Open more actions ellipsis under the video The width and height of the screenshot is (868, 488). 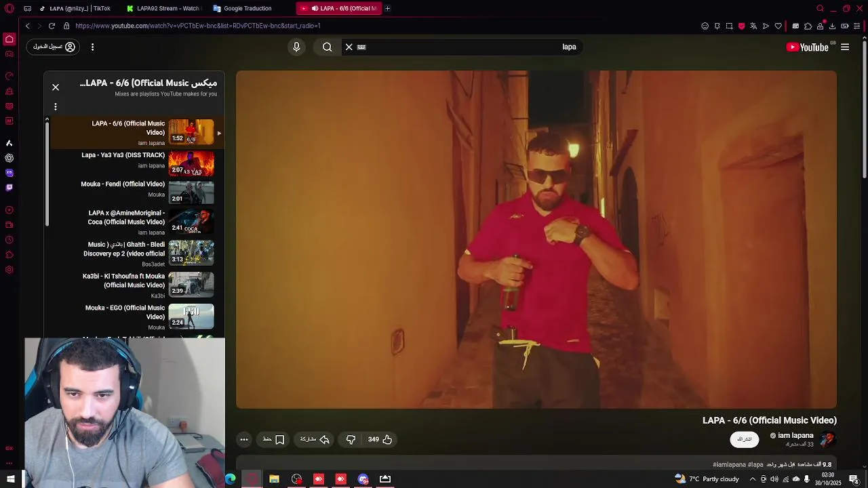pyautogui.click(x=244, y=439)
